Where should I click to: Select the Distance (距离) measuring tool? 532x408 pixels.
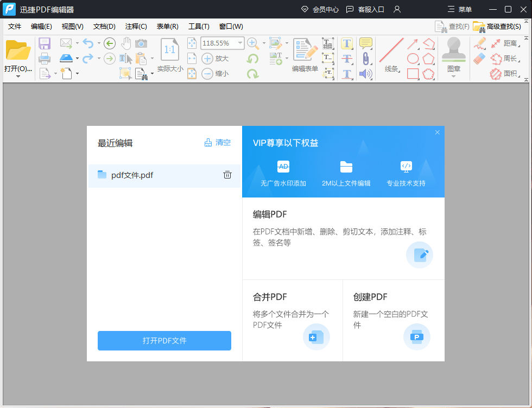point(505,43)
